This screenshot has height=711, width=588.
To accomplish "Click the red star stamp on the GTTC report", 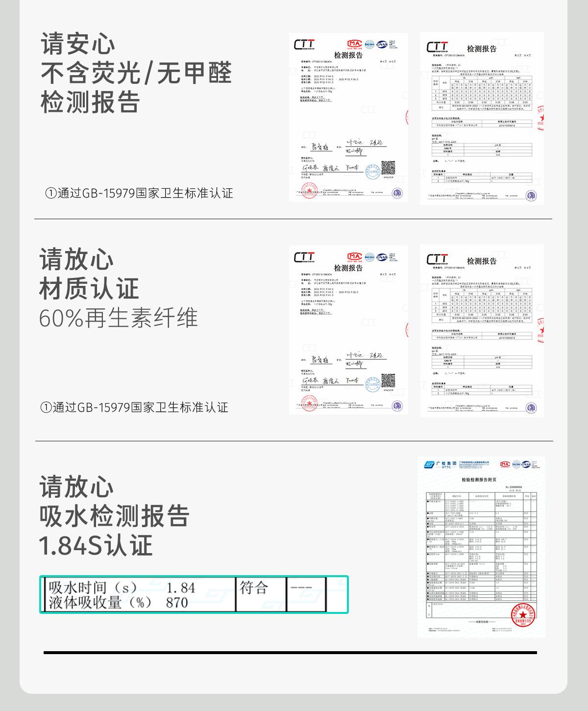I will [523, 615].
